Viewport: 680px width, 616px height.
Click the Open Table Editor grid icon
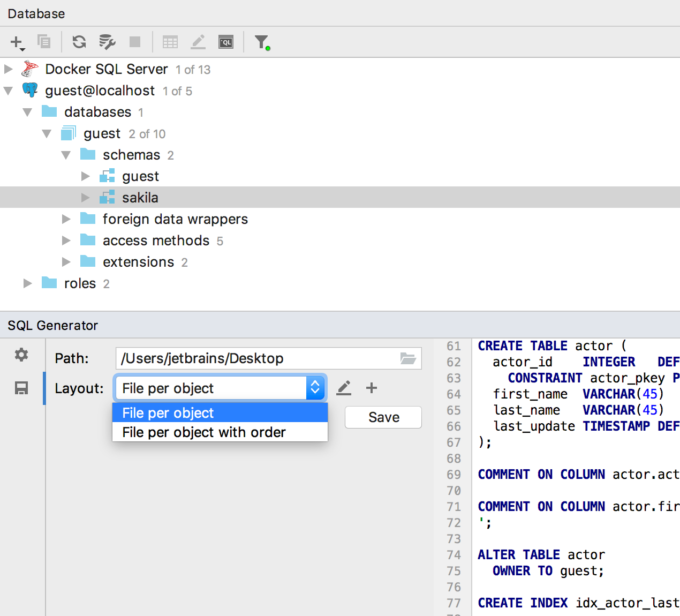[x=170, y=42]
